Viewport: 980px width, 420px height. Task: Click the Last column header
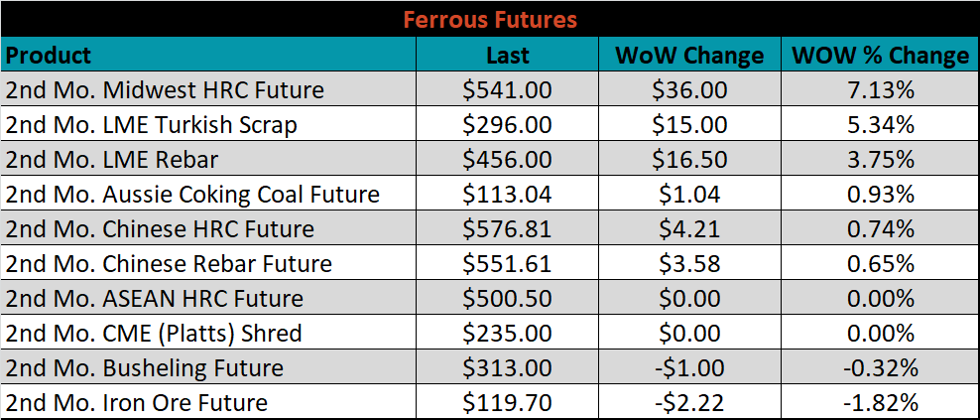pyautogui.click(x=508, y=55)
